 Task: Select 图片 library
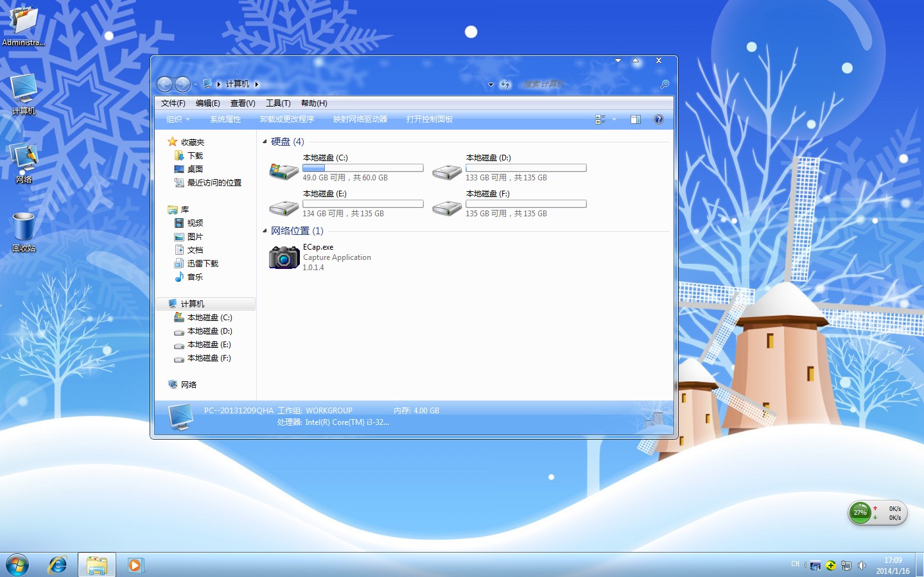pyautogui.click(x=189, y=237)
